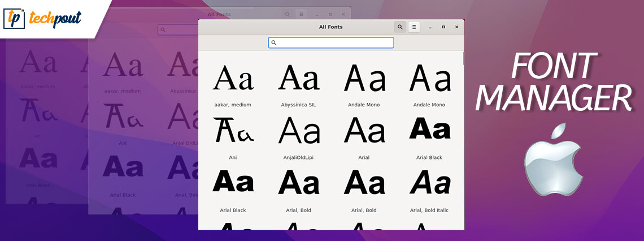
Task: Close the front All Fonts window
Action: 456,27
